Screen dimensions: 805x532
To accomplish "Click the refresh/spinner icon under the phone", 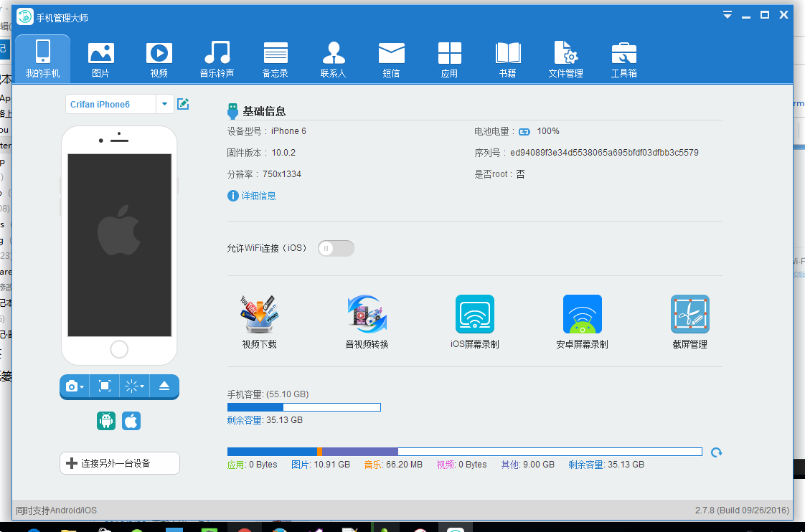I will click(x=131, y=386).
